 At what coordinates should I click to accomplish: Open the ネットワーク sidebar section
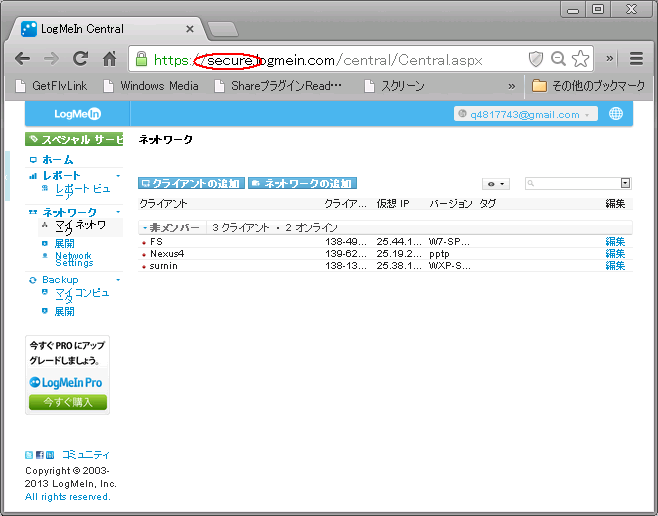point(69,212)
